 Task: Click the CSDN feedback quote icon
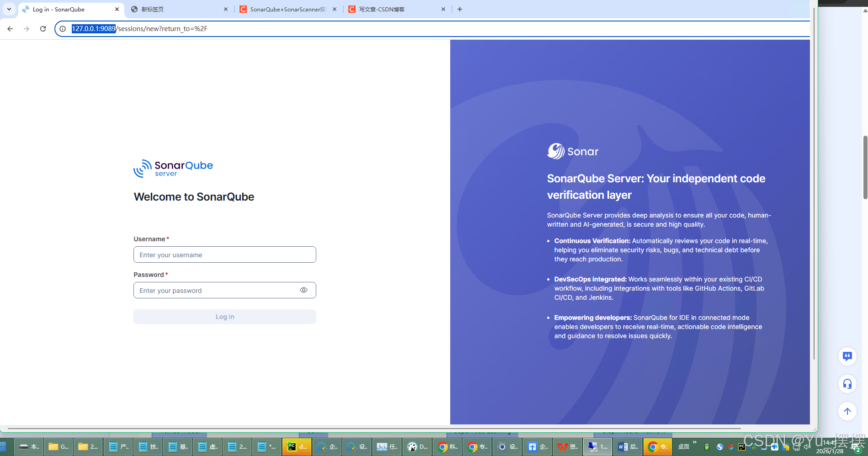point(847,356)
